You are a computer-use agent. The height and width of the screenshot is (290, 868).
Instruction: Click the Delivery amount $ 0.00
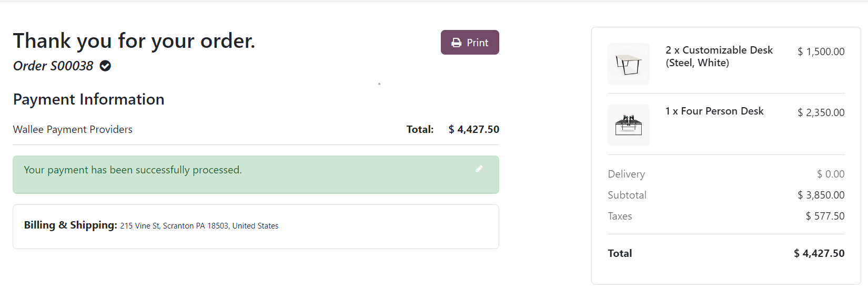[831, 174]
